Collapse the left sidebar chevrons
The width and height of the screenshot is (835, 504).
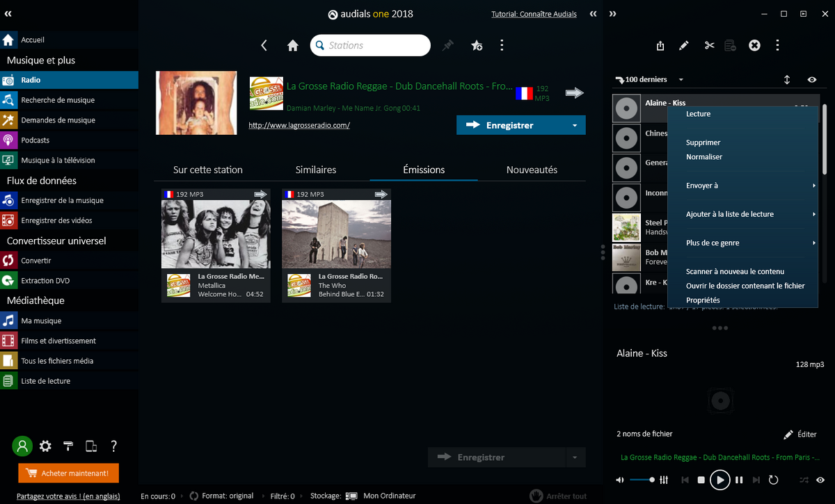[x=8, y=13]
